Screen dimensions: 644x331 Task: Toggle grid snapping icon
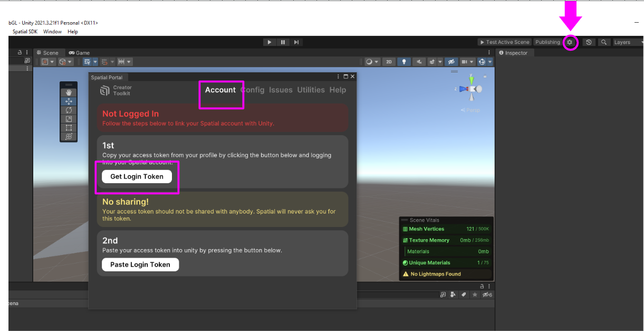pos(104,62)
